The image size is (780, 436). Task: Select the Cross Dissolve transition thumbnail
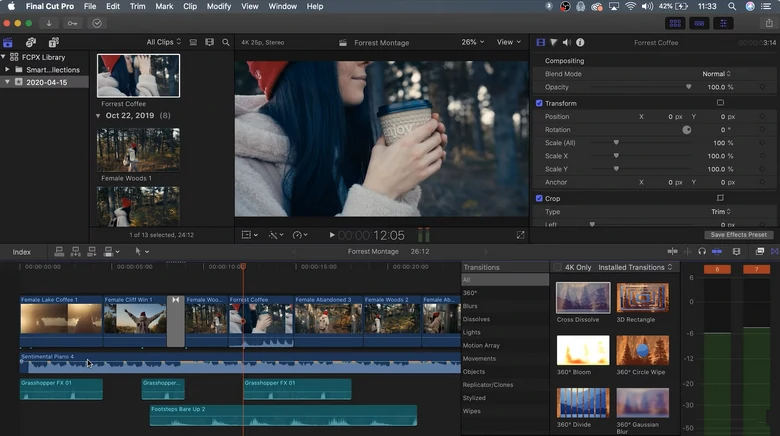(583, 298)
